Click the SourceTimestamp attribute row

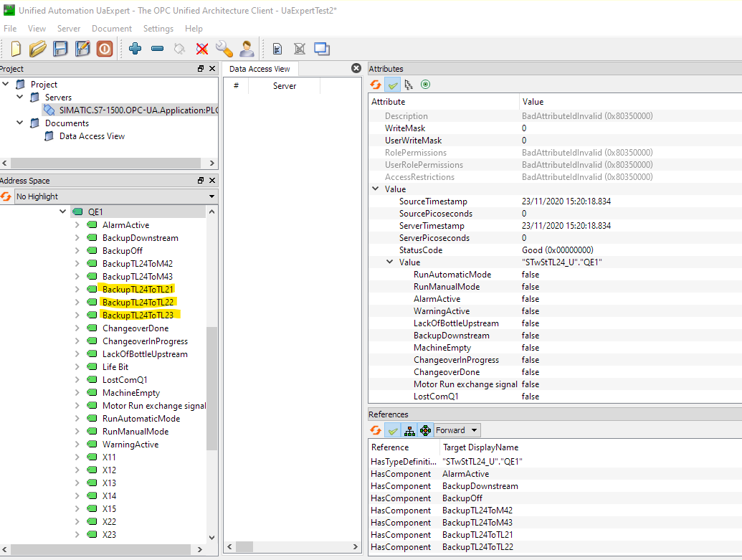[x=555, y=201]
